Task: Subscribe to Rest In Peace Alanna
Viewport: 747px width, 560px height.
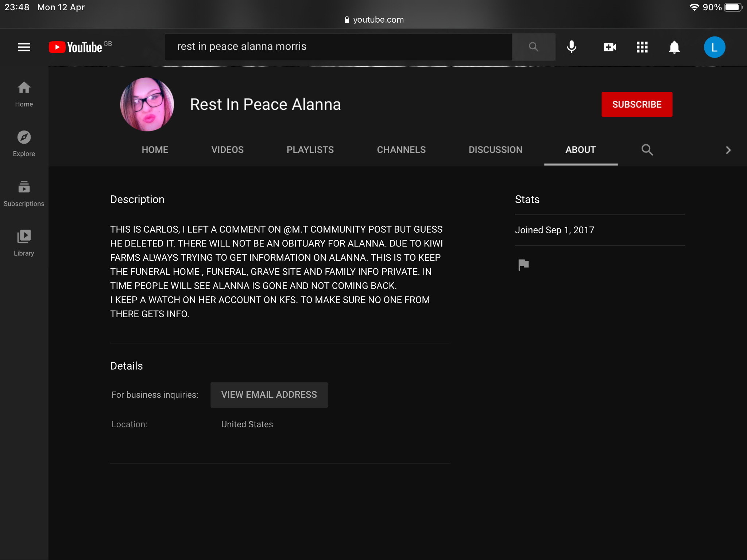Action: 637,104
